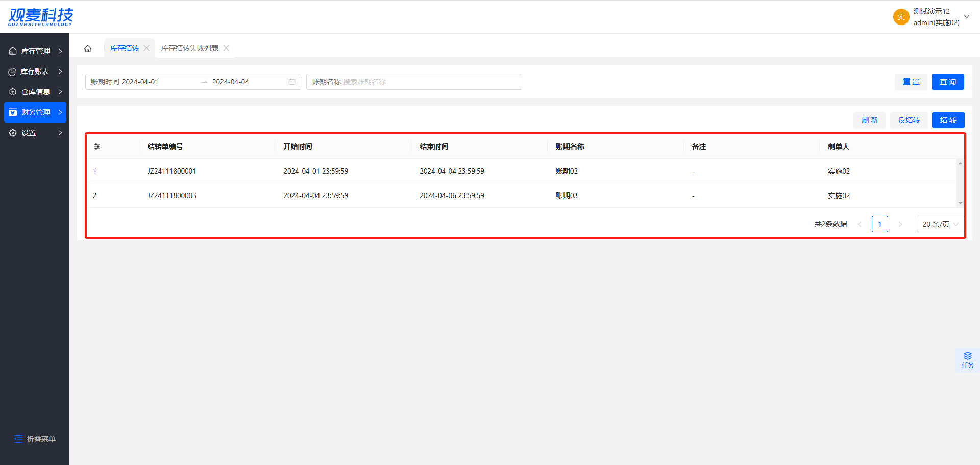The width and height of the screenshot is (980, 465).
Task: Switch to the 库存结转失败列表 tab
Action: click(190, 48)
